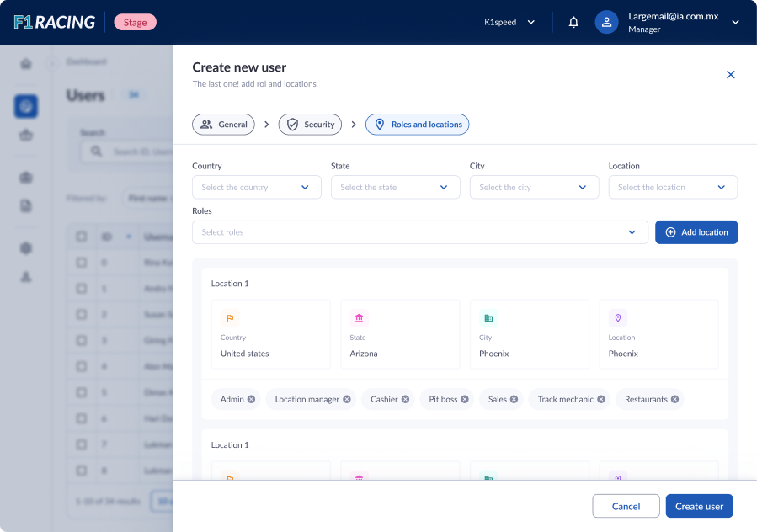This screenshot has width=757, height=532.
Task: Click the first Location 1 heading
Action: 230,284
